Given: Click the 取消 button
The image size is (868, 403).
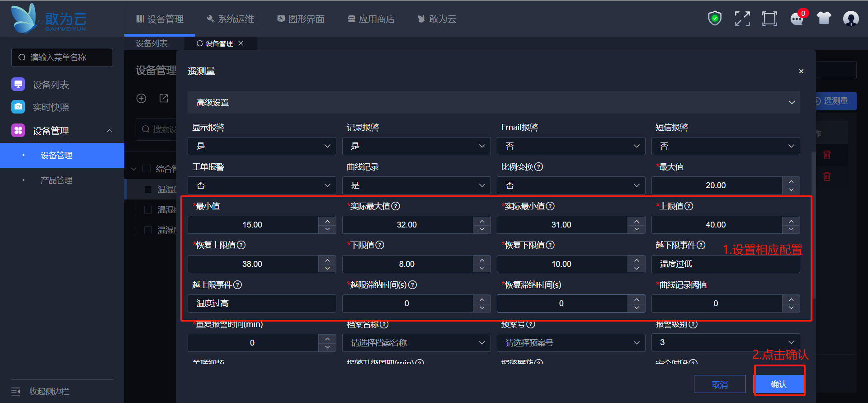Looking at the screenshot, I should click(x=720, y=384).
